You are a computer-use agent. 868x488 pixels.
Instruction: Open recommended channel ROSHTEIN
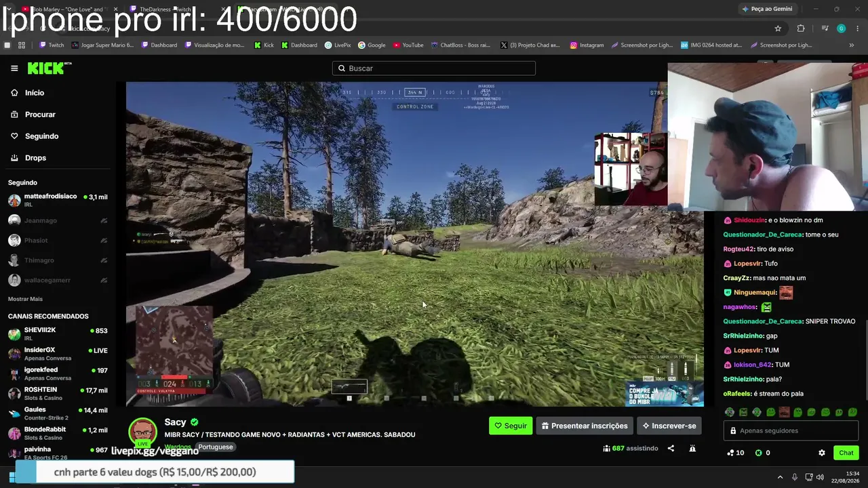click(x=58, y=393)
